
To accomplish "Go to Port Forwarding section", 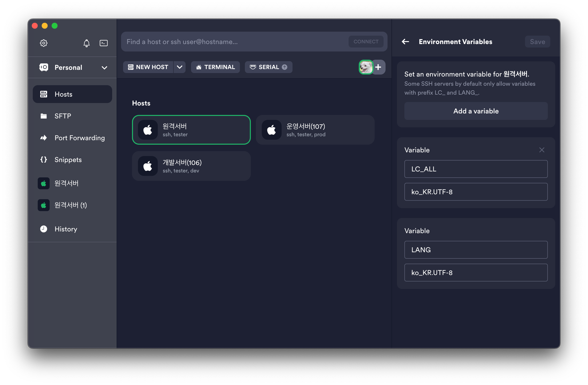I will coord(79,138).
